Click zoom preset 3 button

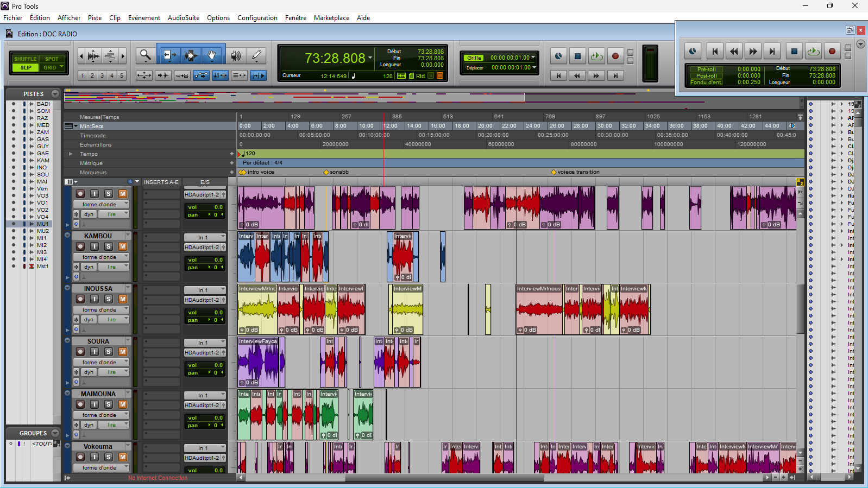102,75
